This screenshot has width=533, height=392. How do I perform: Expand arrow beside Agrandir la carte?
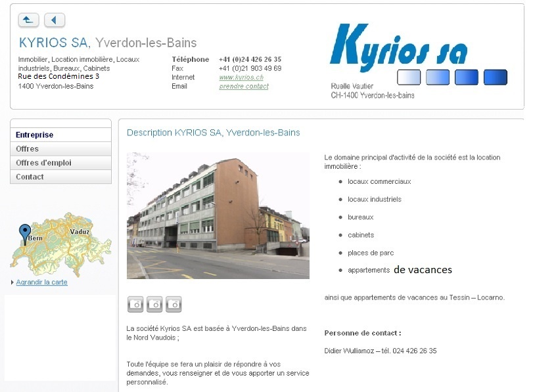[12, 282]
